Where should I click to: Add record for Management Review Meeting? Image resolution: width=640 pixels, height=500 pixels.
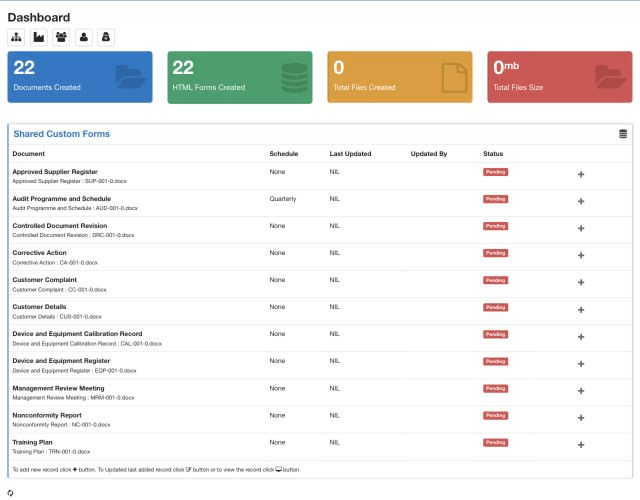pyautogui.click(x=581, y=391)
